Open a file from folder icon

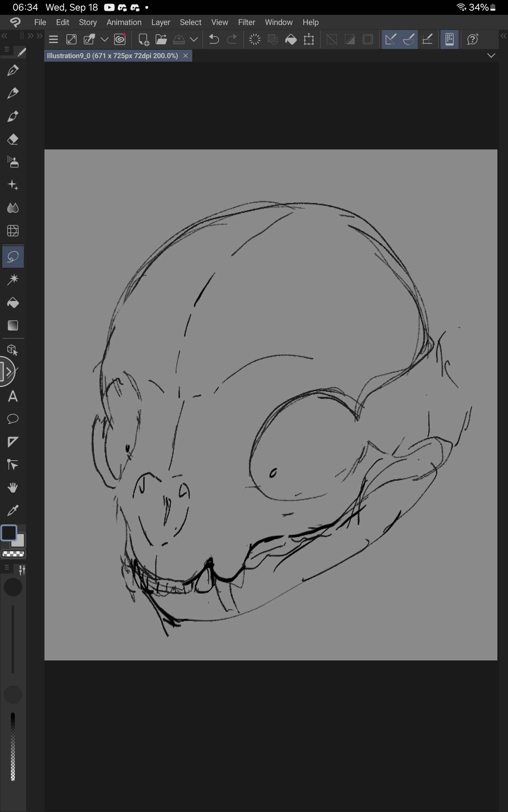click(161, 39)
